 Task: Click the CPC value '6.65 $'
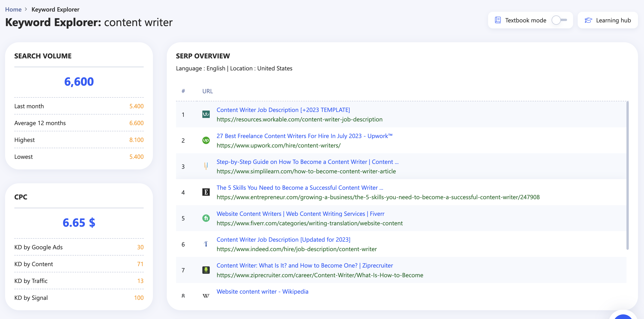79,223
